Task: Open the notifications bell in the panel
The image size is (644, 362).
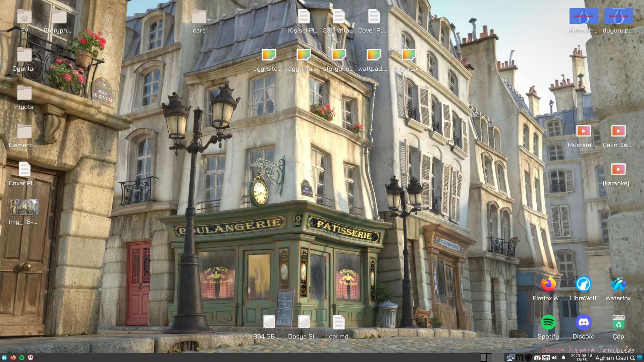Action: [563, 358]
